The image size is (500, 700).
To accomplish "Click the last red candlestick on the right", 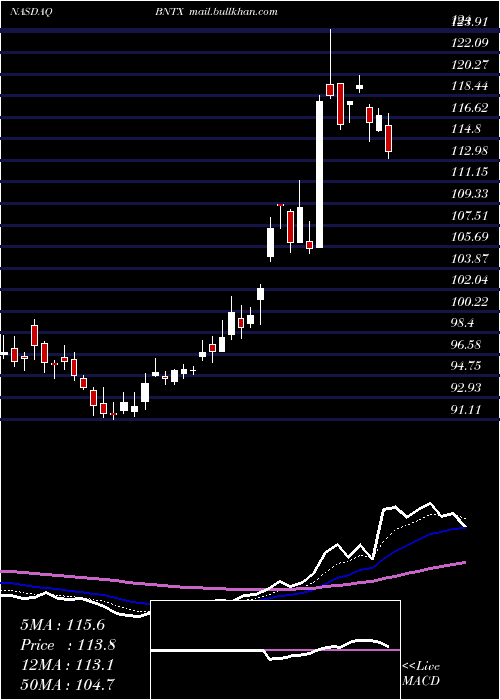I will [x=388, y=138].
